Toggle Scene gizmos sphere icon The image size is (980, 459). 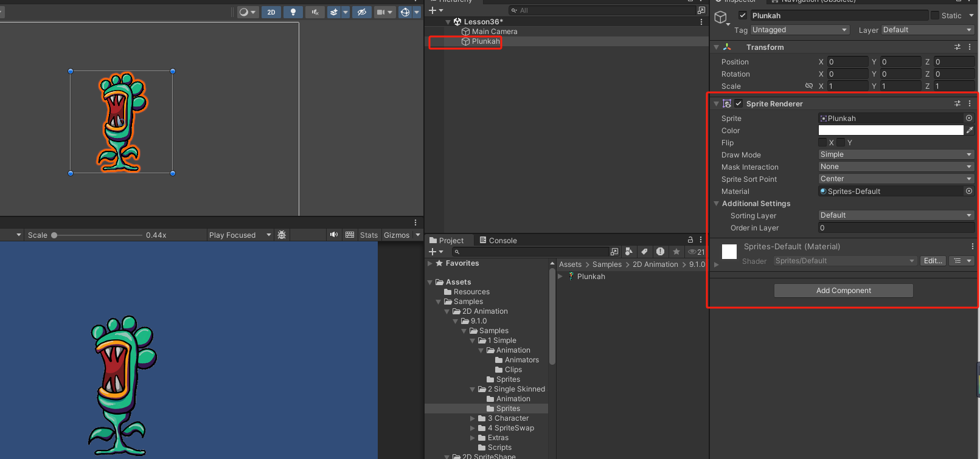pos(405,12)
